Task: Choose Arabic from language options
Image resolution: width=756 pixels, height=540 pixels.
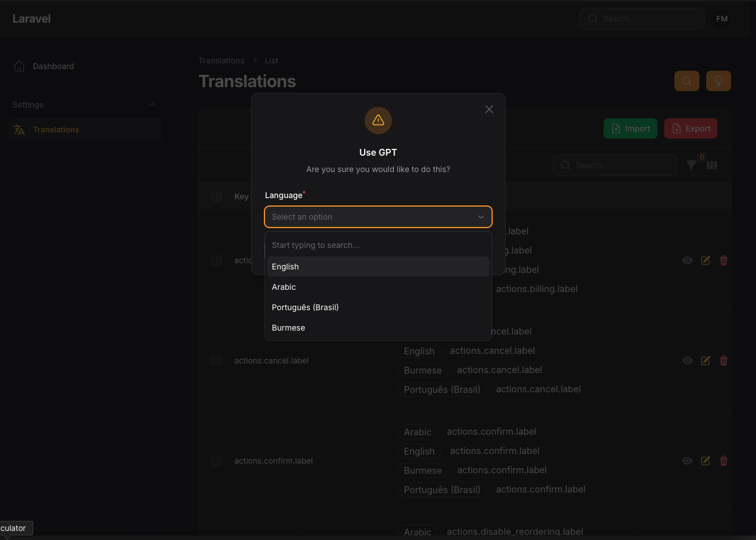Action: 378,287
